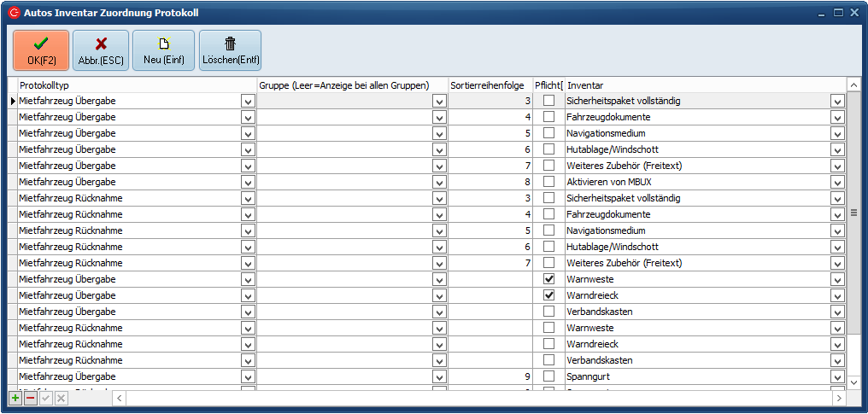Remove the record with the red minus icon

(x=31, y=398)
